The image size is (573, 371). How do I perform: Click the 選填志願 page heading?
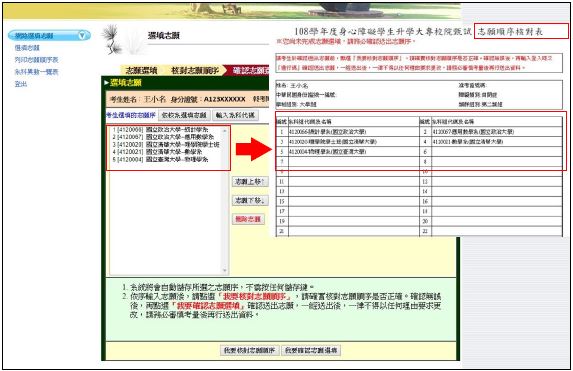[x=164, y=35]
